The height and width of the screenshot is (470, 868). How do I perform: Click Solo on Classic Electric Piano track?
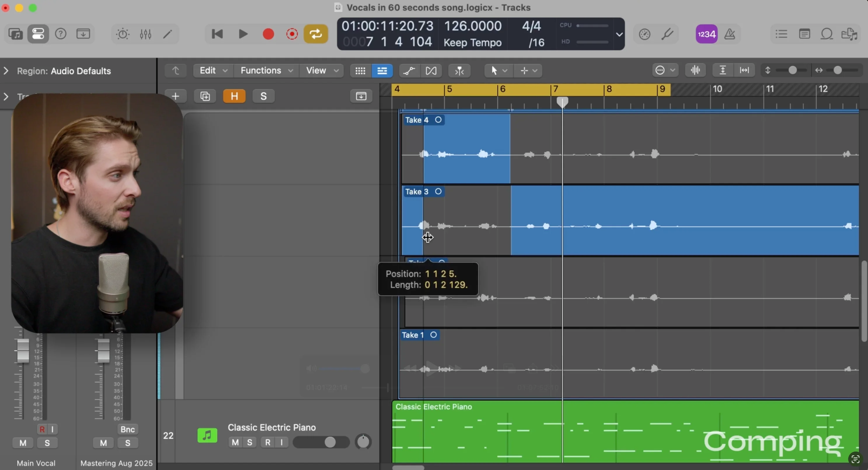[x=250, y=442]
